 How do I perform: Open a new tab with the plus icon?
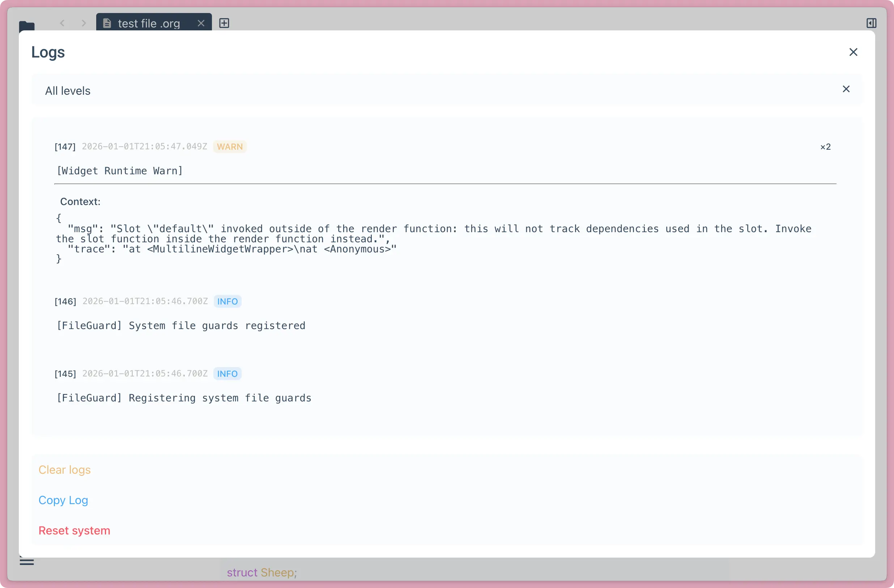224,23
